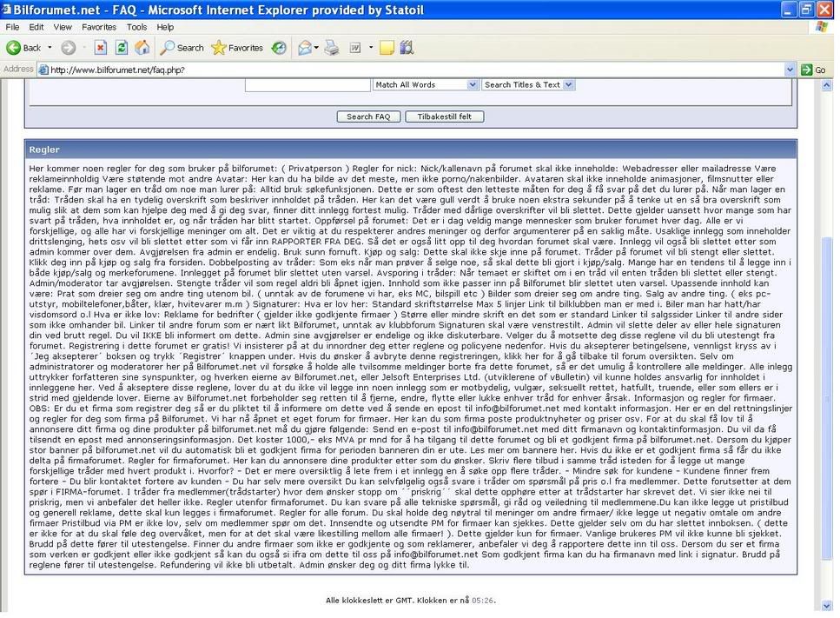Viewport: 840px width, 618px height.
Task: Open the Search pane in toolbar
Action: tap(182, 48)
